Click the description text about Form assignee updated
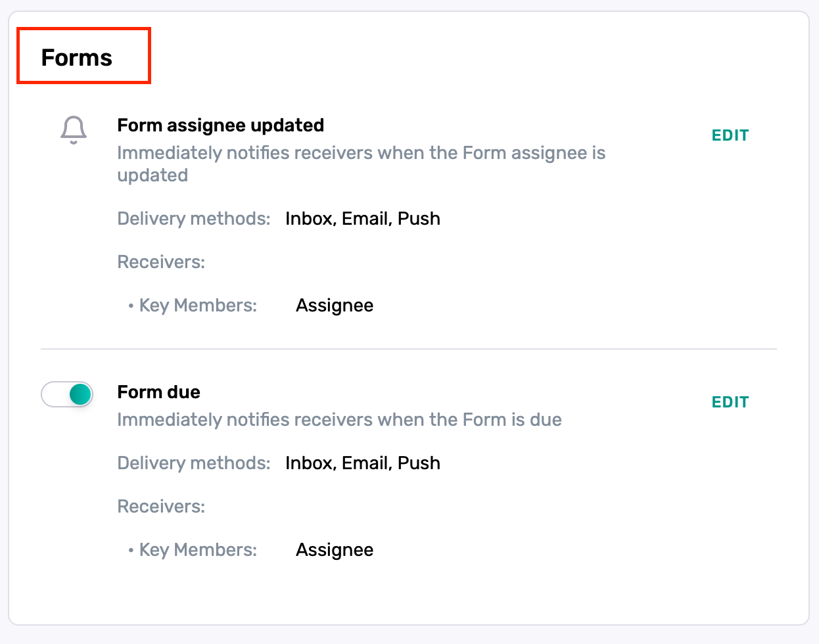The height and width of the screenshot is (644, 819). click(x=362, y=164)
